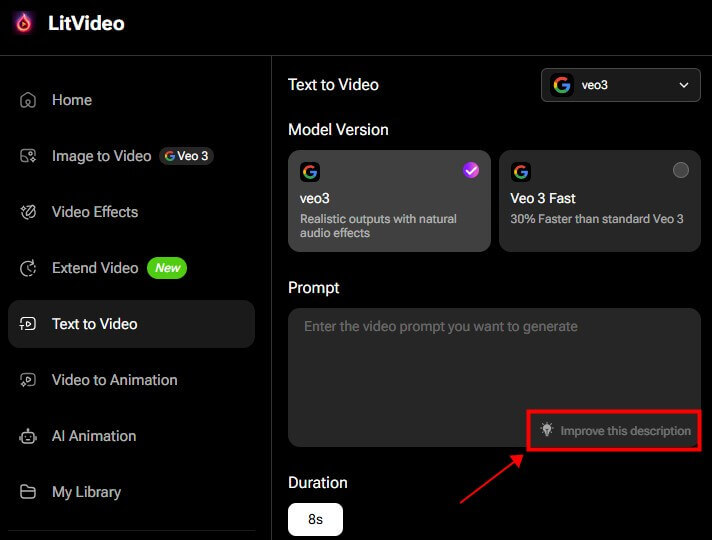The height and width of the screenshot is (540, 712).
Task: Click the Text to Video sidebar icon
Action: 28,324
